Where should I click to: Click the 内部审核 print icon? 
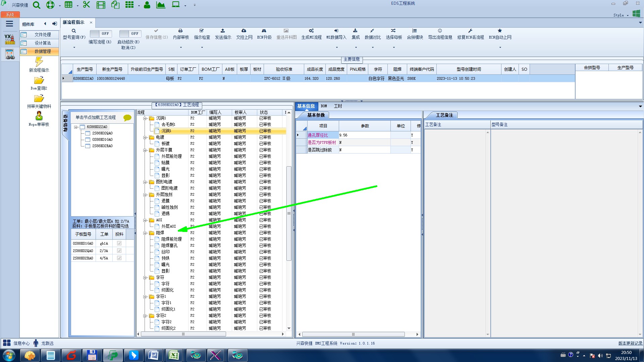tap(180, 31)
